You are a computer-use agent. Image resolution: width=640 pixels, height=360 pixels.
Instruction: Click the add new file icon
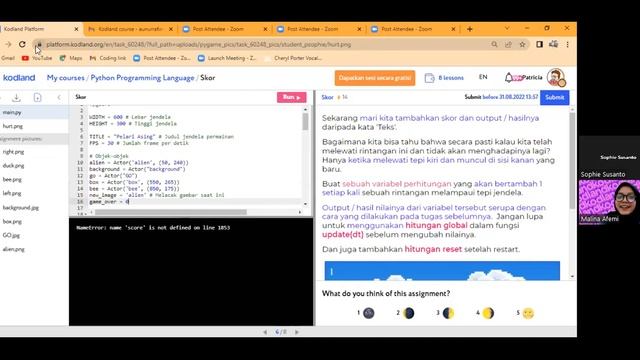[x=38, y=98]
